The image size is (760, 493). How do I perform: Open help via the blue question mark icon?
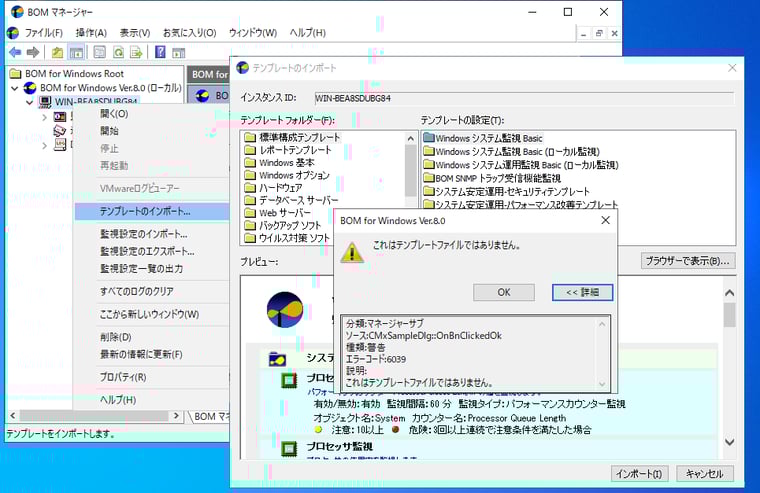[x=160, y=52]
